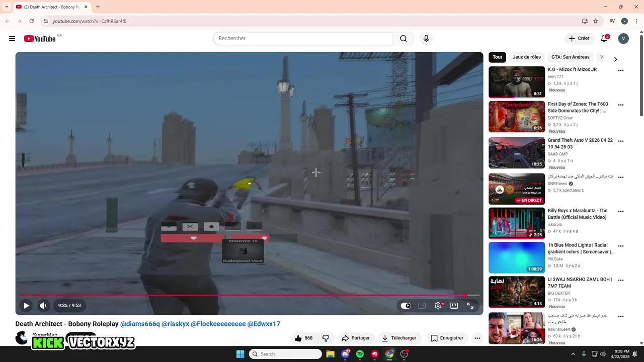The image size is (644, 362).
Task: Enter fullscreen mode
Action: (x=470, y=306)
